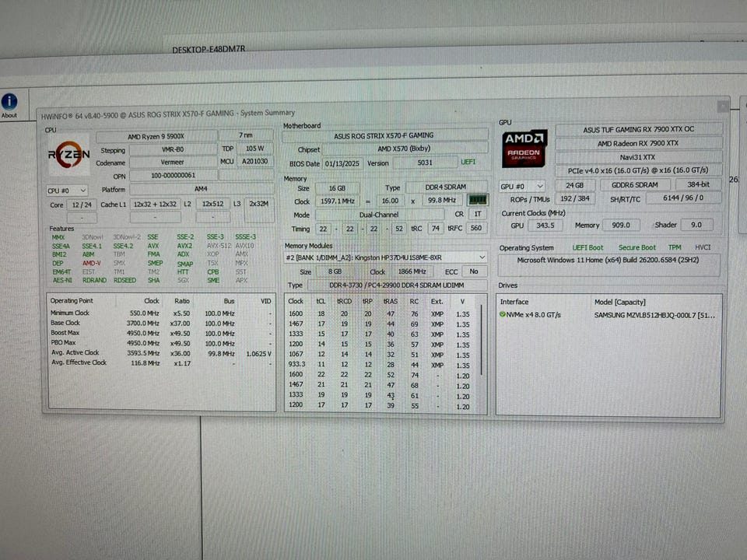Click the 384-bit bus width field
This screenshot has width=747, height=560.
pyautogui.click(x=699, y=184)
